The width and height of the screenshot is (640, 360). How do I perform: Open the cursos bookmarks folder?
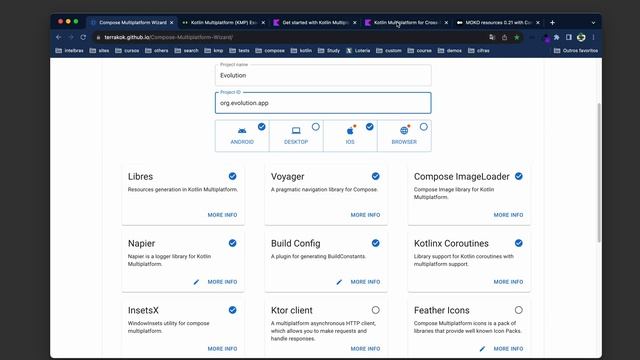pyautogui.click(x=127, y=51)
